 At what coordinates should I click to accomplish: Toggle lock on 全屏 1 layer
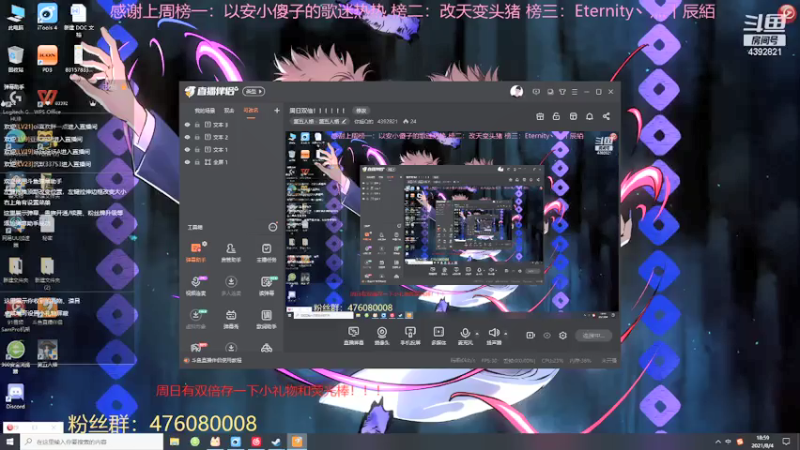coord(197,162)
